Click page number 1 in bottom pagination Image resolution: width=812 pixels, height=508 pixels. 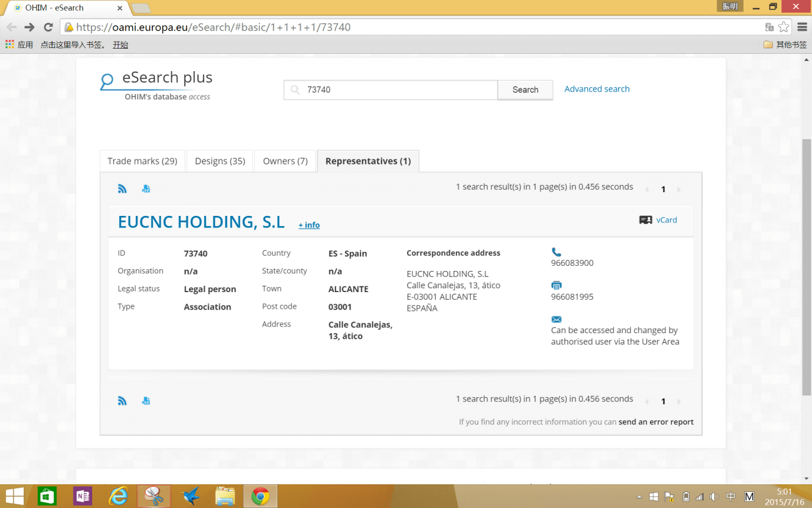click(x=663, y=401)
